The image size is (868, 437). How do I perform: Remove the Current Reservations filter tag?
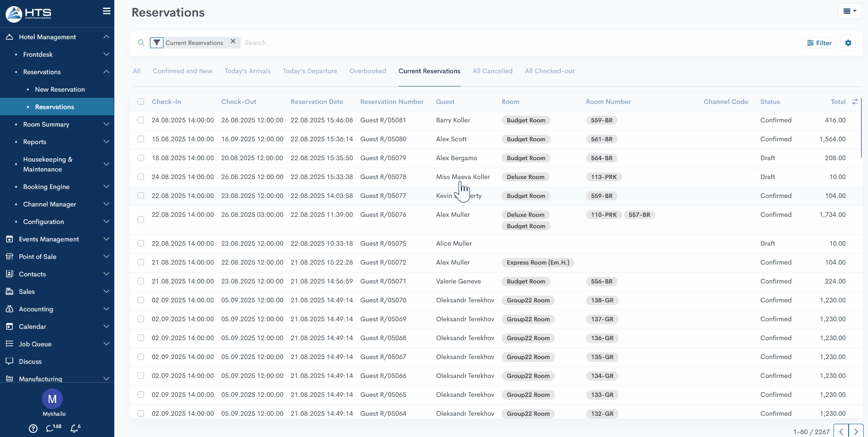point(233,42)
